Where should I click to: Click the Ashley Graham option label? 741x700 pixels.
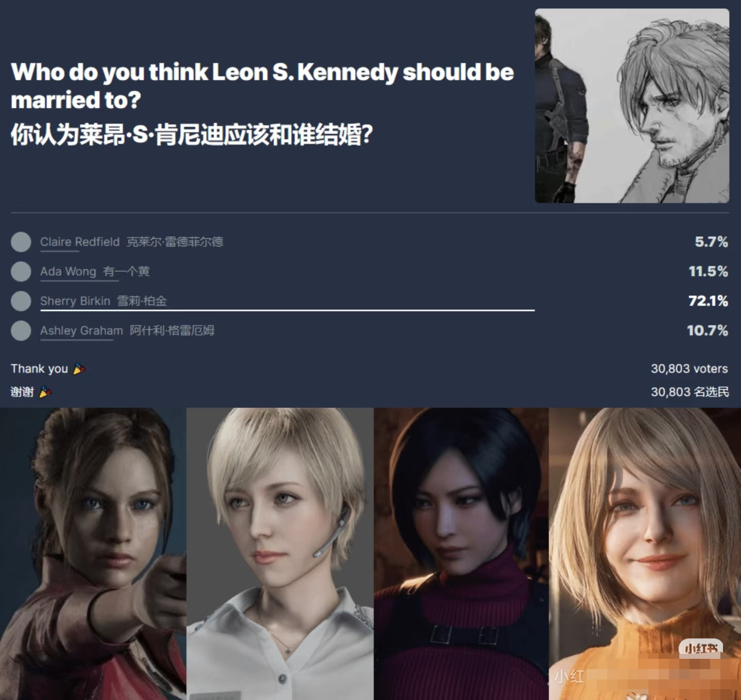point(128,330)
